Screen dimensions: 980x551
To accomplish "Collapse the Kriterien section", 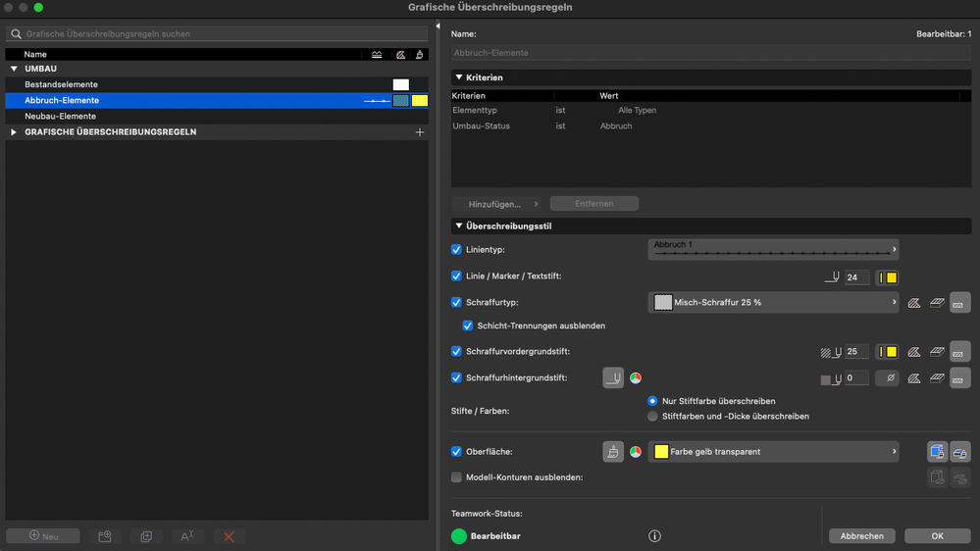I will point(459,77).
